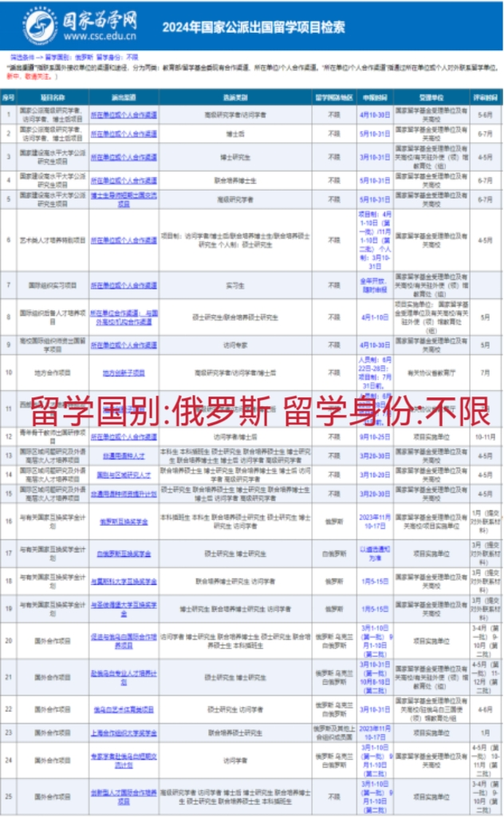504x817 pixels.
Task: Click the 青年骨干教师出国研修项目 name in row 12
Action: click(53, 437)
